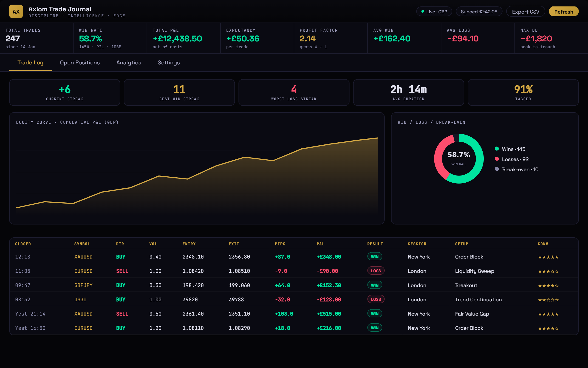This screenshot has width=588, height=368.
Task: Click LOSS badge in 11:05 row
Action: tap(376, 271)
